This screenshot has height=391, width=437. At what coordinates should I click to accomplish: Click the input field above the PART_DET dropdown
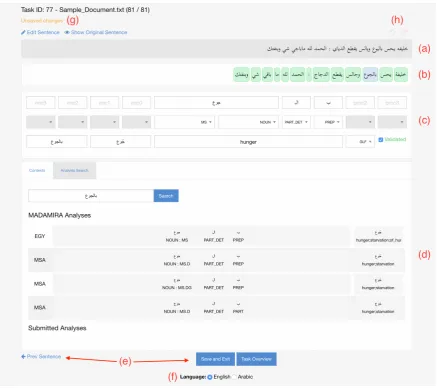[296, 103]
